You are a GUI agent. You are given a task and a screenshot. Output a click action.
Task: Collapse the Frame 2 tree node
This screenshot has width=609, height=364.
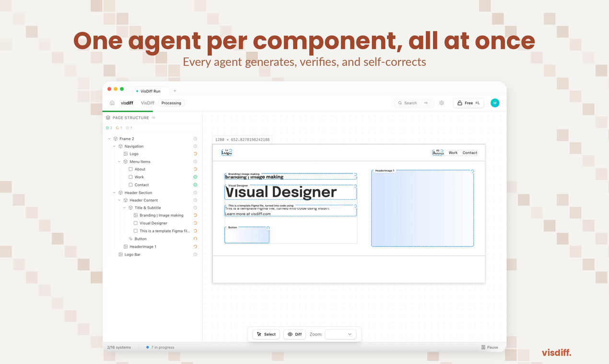(109, 138)
